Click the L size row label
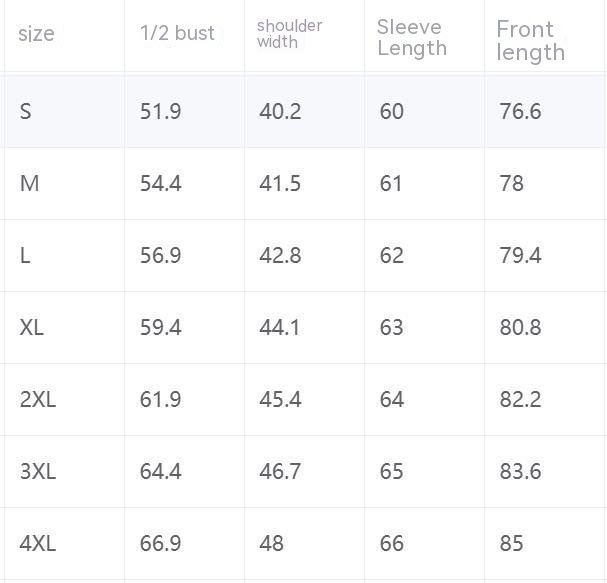This screenshot has width=607, height=583. 25,255
